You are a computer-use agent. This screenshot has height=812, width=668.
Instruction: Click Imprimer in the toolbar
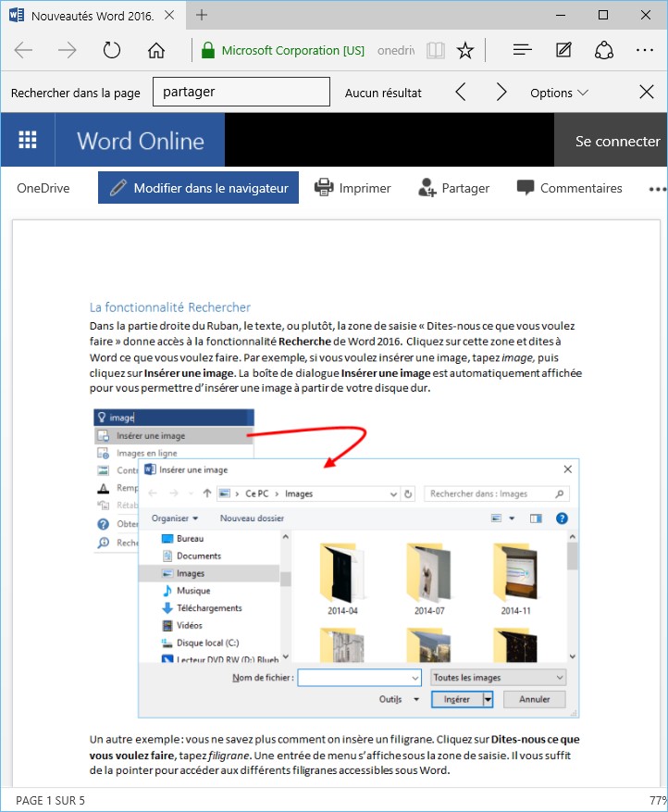(x=353, y=188)
